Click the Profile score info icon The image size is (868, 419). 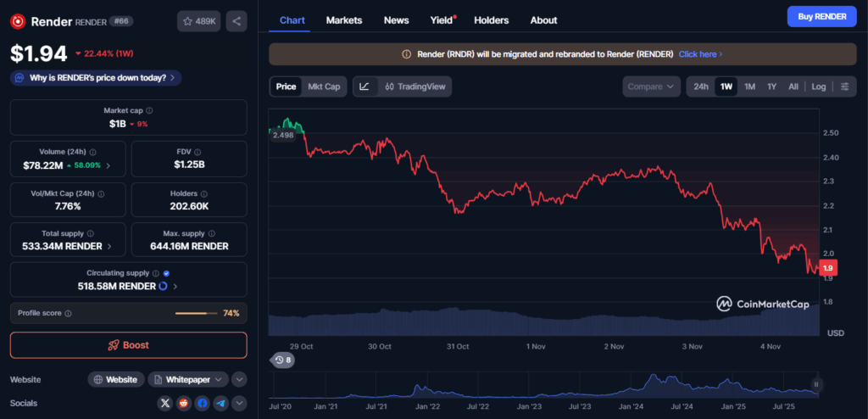68,313
